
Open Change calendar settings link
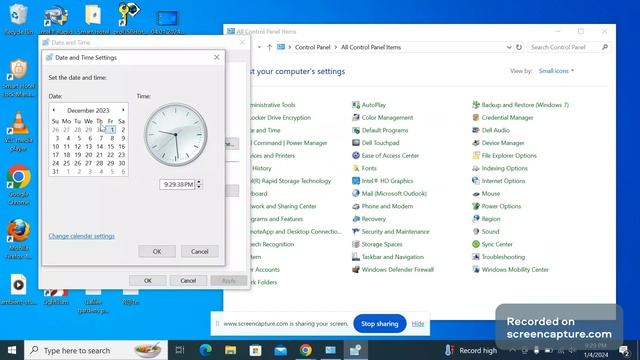point(82,236)
